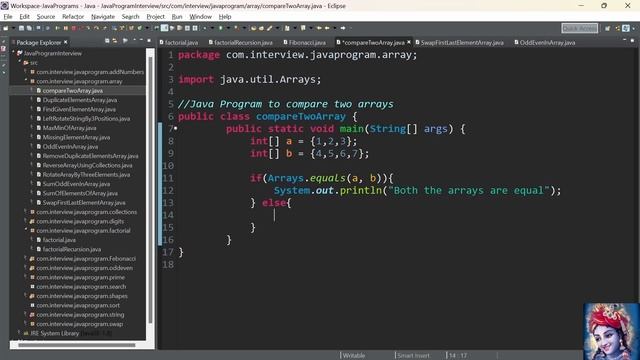Run the program with the green Run icon
Image resolution: width=640 pixels, height=360 pixels.
[x=220, y=28]
